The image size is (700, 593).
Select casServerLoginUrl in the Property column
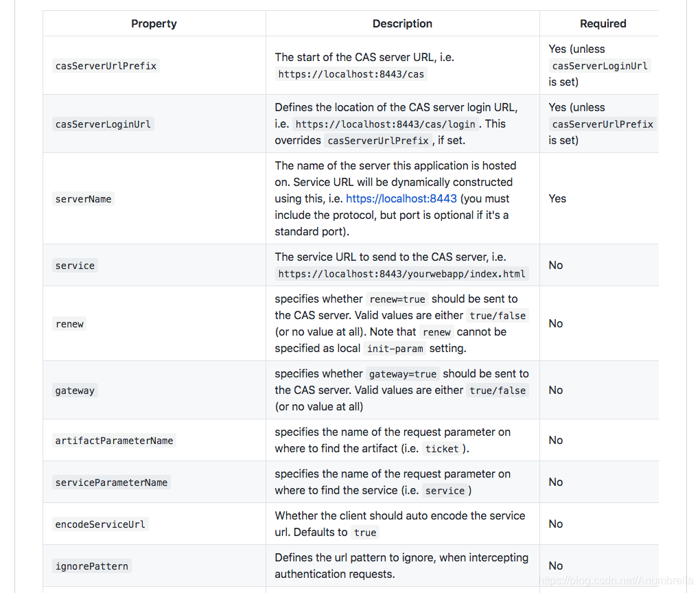tap(103, 124)
